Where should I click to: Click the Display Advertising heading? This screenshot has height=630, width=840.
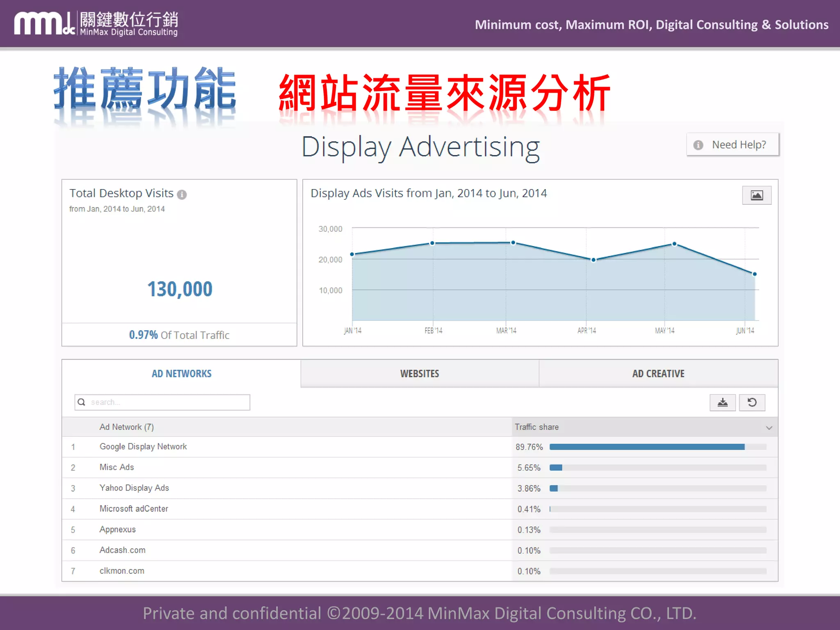click(x=420, y=147)
